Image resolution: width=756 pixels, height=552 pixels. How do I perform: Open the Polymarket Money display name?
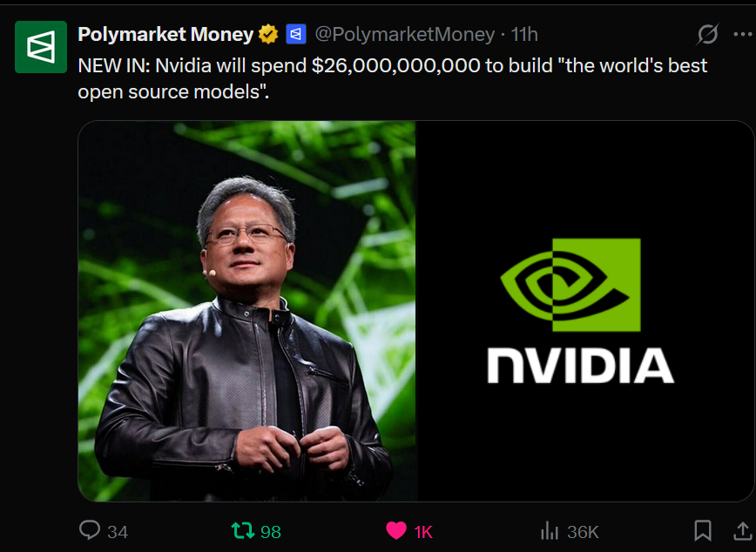pyautogui.click(x=165, y=34)
